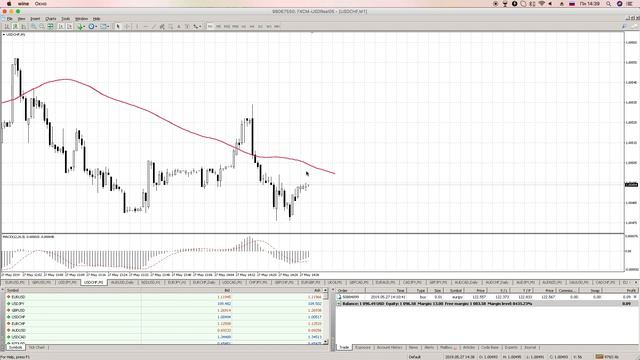Select EURUSD row in Market Watch

click(164, 297)
